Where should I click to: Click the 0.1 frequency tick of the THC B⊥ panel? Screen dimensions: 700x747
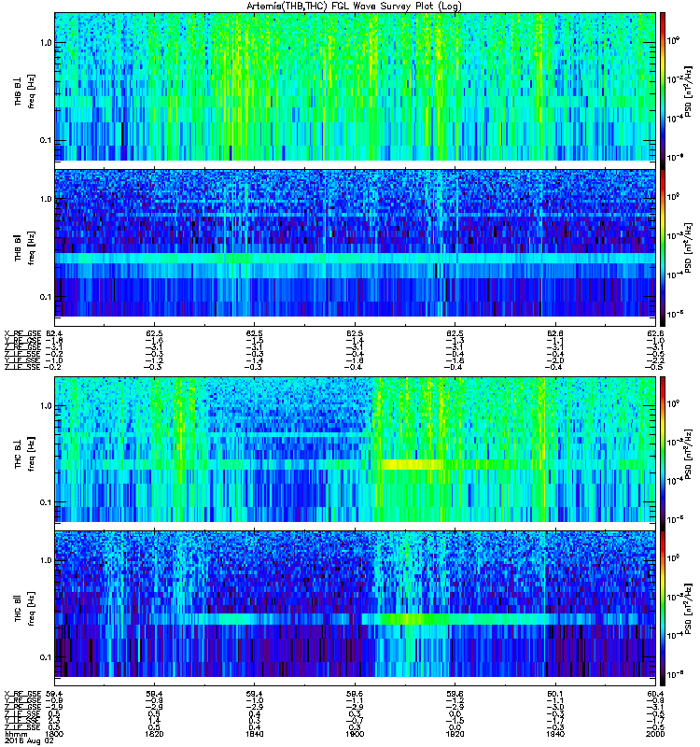(46, 502)
